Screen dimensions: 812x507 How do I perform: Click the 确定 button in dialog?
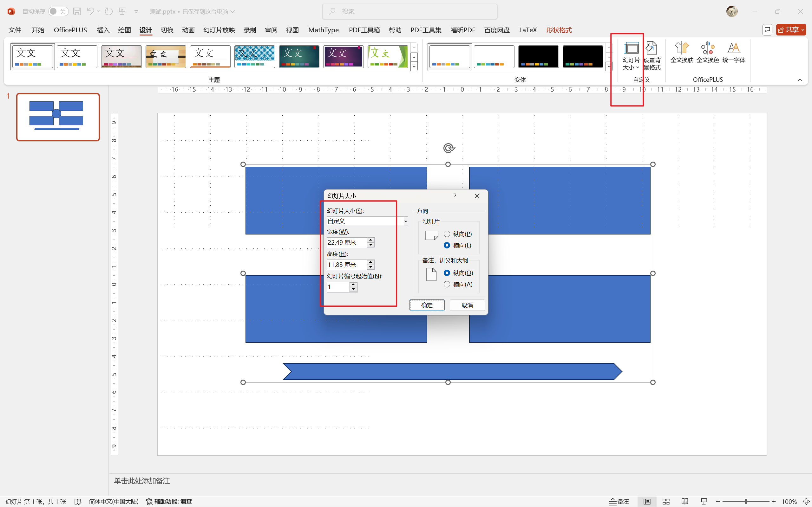tap(427, 305)
